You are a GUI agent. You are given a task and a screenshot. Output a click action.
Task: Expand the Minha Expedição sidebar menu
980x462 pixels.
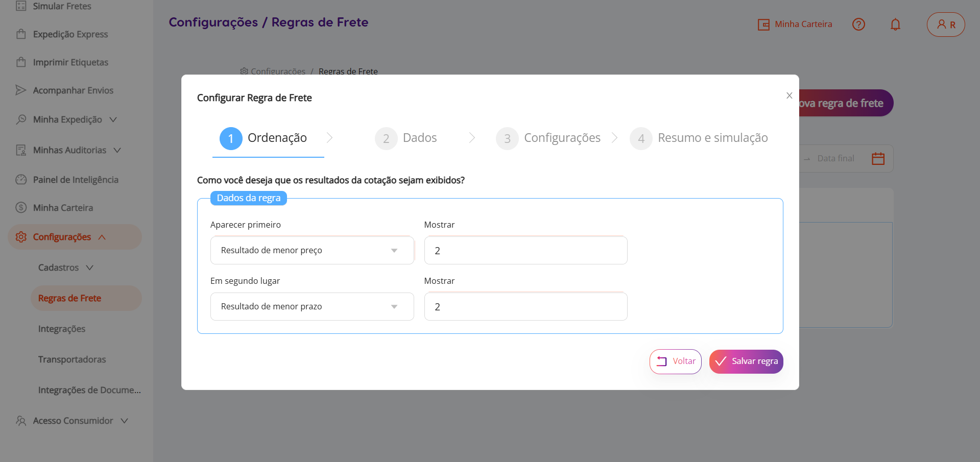click(x=67, y=119)
